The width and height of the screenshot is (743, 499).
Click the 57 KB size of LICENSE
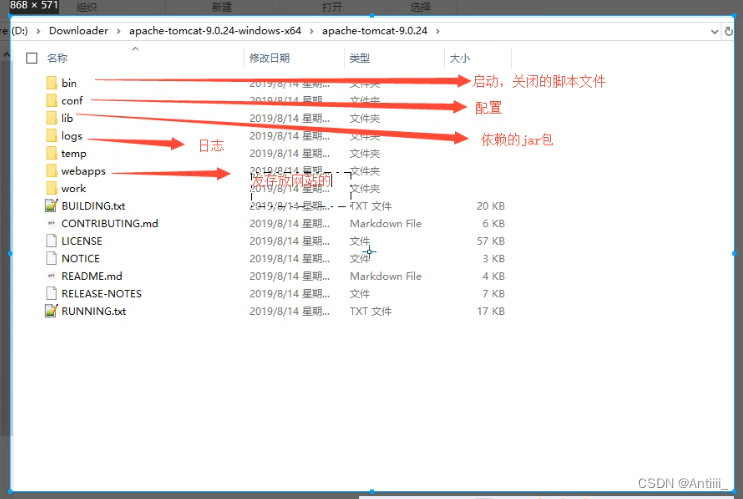pos(490,241)
